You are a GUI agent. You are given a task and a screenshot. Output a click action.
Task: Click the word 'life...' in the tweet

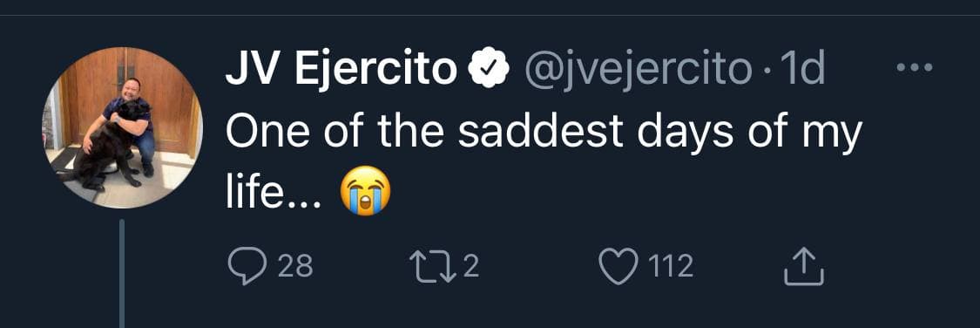coord(274,194)
